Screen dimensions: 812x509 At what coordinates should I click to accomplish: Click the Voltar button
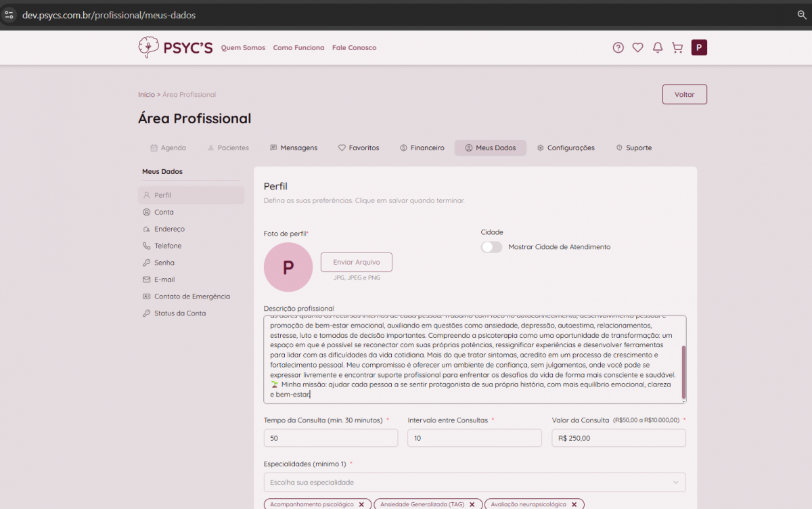pyautogui.click(x=684, y=95)
